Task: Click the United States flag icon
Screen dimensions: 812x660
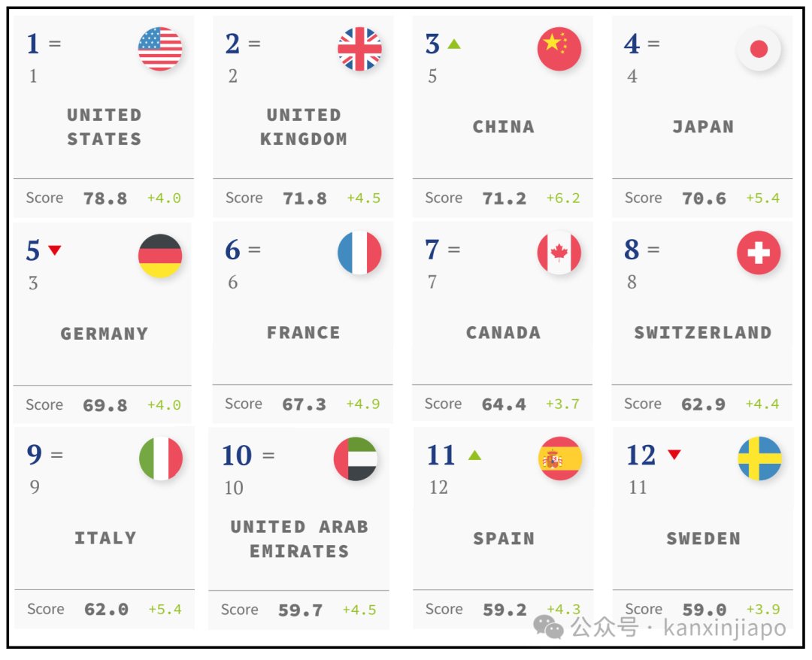Action: click(x=160, y=49)
